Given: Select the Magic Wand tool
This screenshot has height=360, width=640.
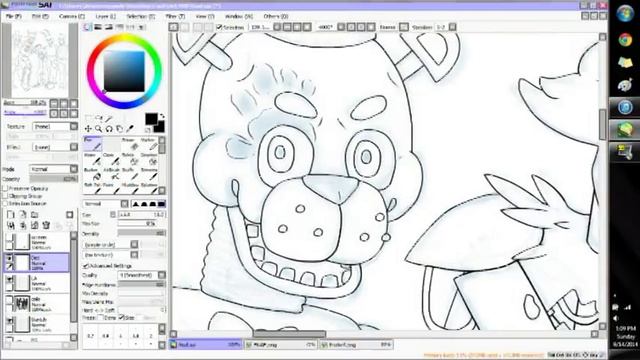Looking at the screenshot, I should tap(109, 118).
